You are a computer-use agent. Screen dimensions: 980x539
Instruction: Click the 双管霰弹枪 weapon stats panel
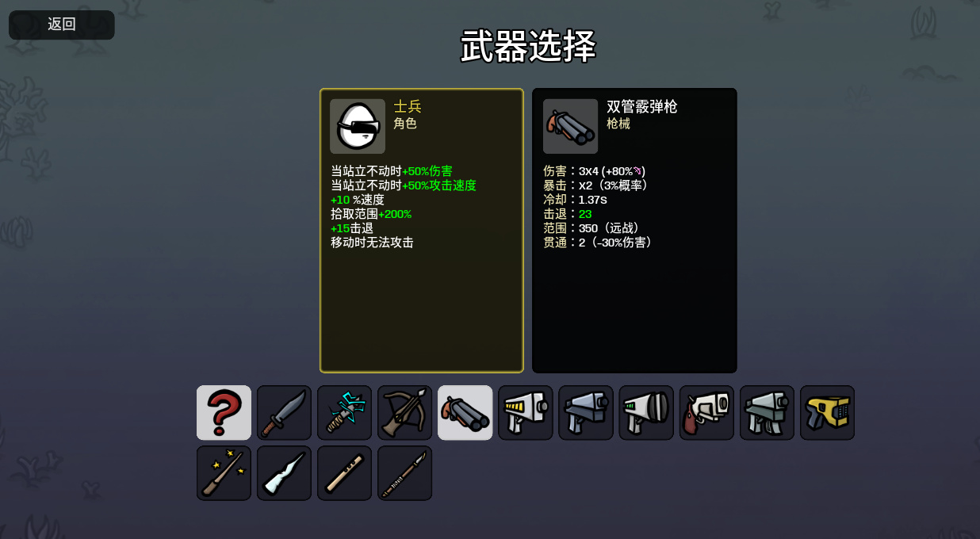[x=634, y=231]
